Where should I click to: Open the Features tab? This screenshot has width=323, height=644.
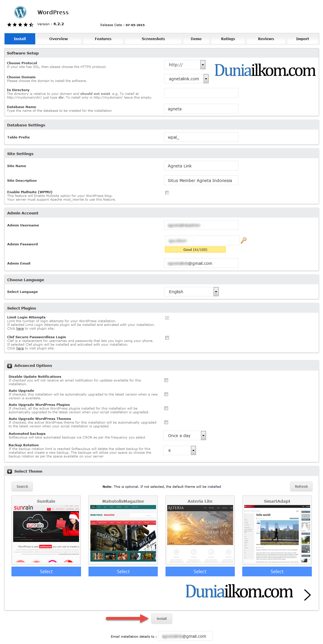pos(103,39)
